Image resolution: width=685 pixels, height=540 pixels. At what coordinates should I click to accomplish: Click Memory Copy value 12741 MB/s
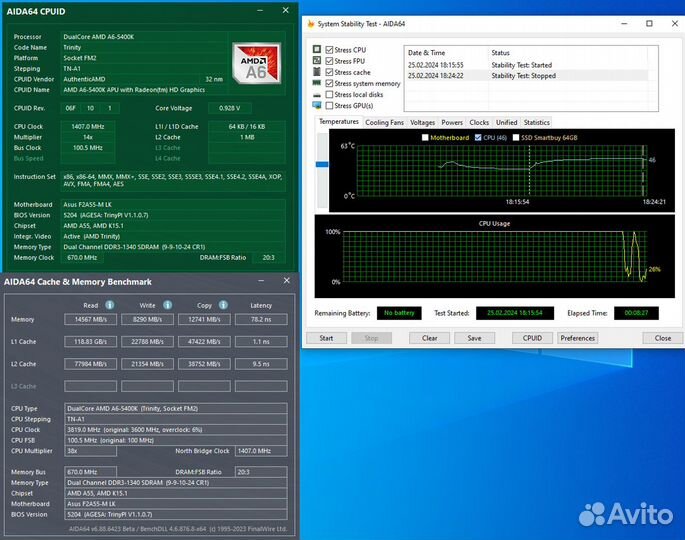point(204,319)
